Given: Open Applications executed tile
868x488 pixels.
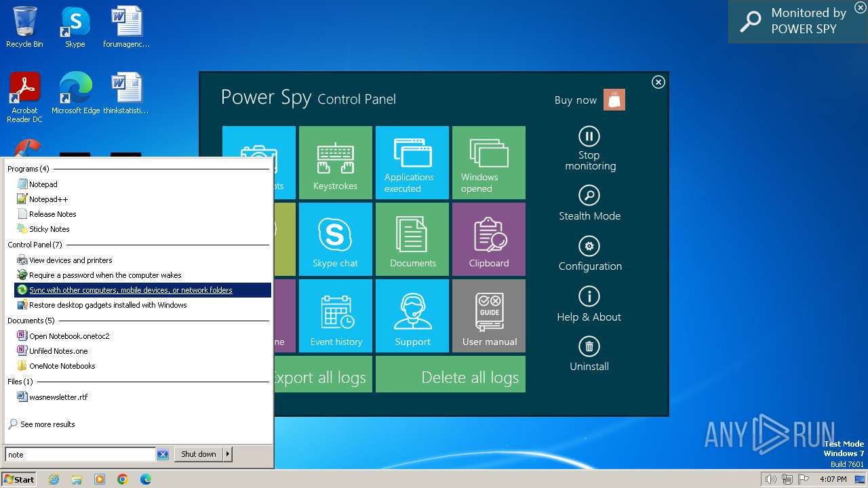Looking at the screenshot, I should coord(412,163).
